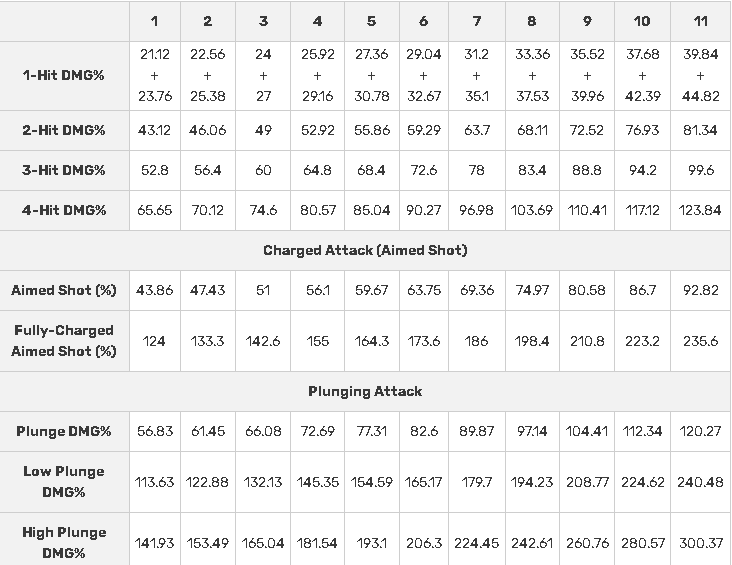732x565 pixels.
Task: Click the Fully-Charged Aimed Shot (%) row label
Action: (x=64, y=341)
